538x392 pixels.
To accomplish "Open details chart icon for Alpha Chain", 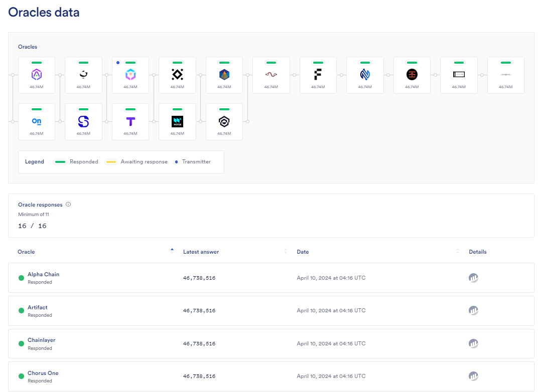I will (x=473, y=278).
